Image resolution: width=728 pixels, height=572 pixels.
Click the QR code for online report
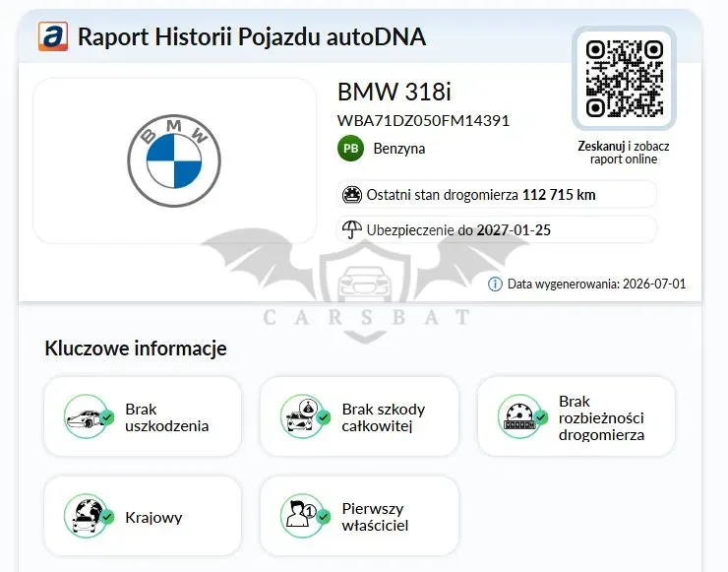coord(624,78)
